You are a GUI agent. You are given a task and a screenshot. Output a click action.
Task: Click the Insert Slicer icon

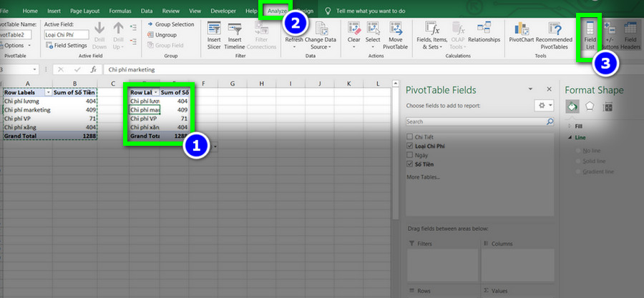214,29
